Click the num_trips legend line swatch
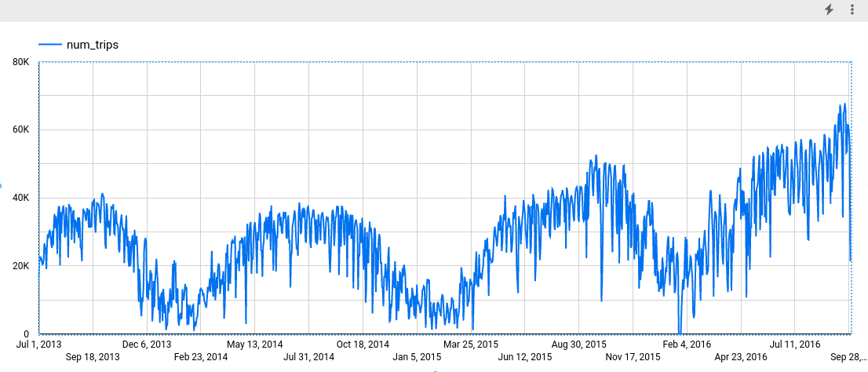868x372 pixels. (x=50, y=45)
